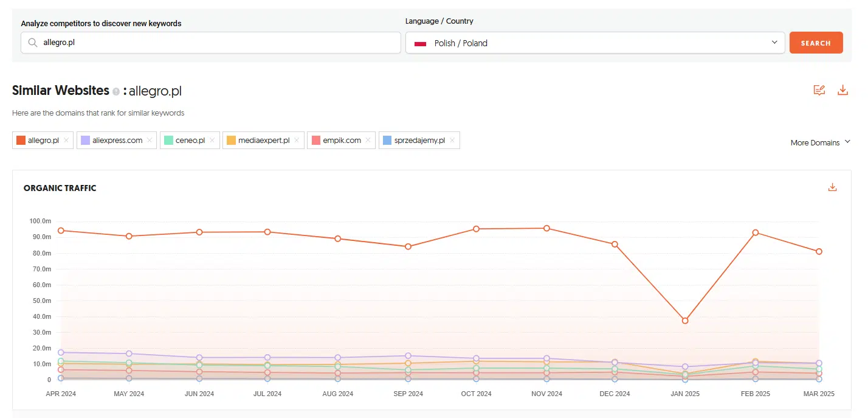Download the Organic Traffic chart
The width and height of the screenshot is (868, 418).
coord(833,187)
